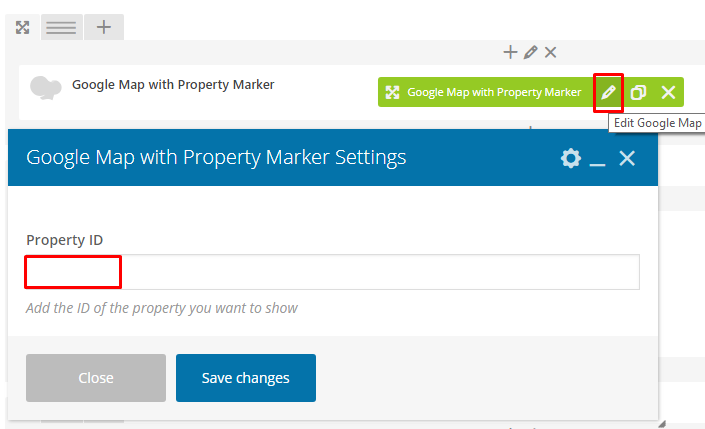Delete the column using the gray X icon
The width and height of the screenshot is (705, 429).
point(550,52)
